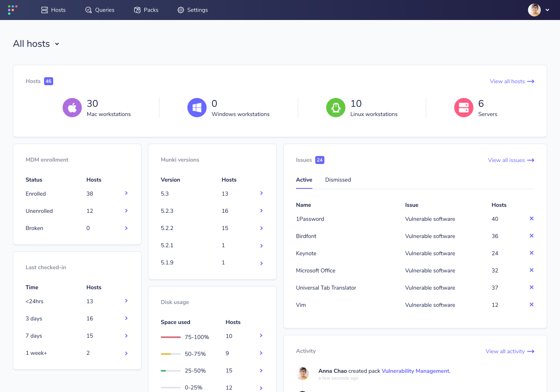Click the user profile avatar photo
The height and width of the screenshot is (392, 560).
[534, 10]
